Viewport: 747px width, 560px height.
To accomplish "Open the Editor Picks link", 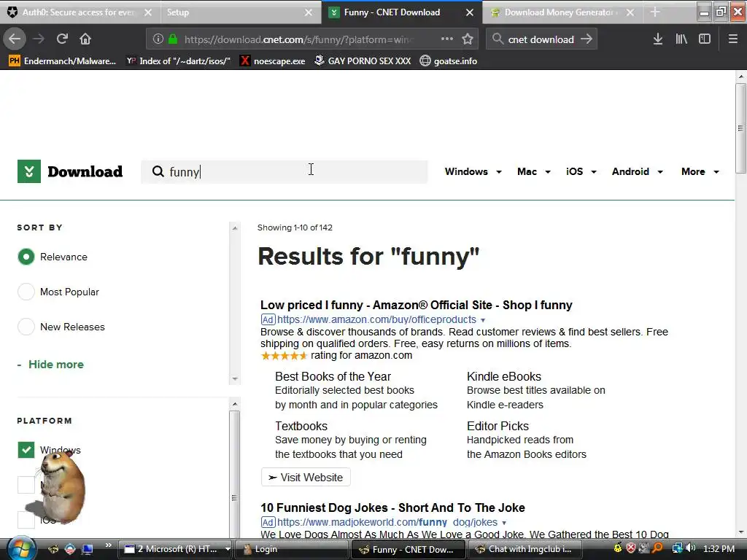I will tap(498, 426).
